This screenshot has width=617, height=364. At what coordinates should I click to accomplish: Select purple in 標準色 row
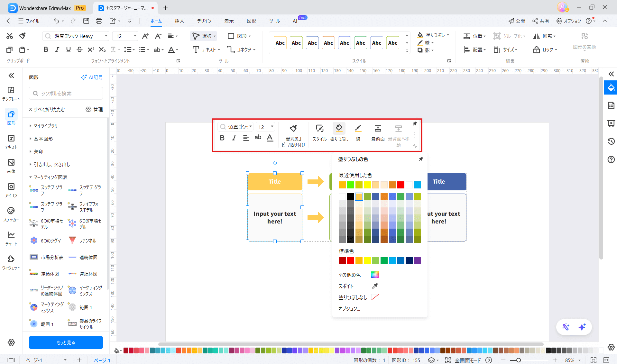[418, 261]
